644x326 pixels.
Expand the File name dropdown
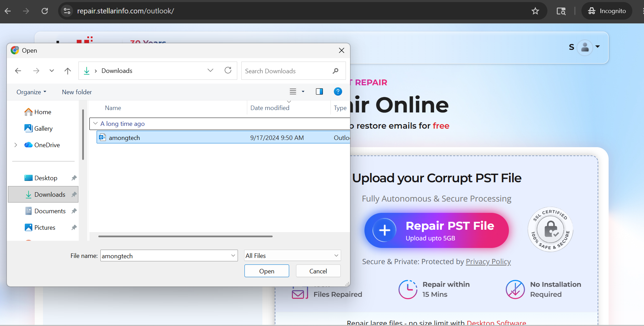coord(233,256)
